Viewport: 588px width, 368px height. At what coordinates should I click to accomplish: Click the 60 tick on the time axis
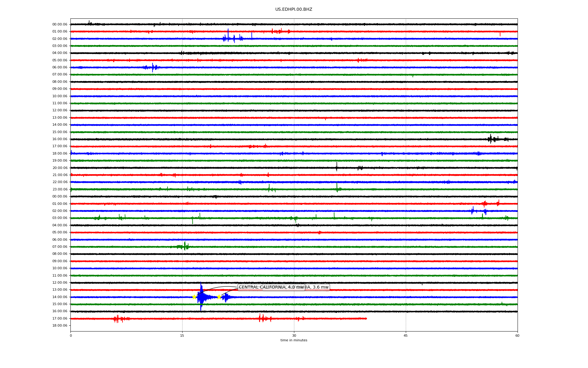click(x=517, y=335)
